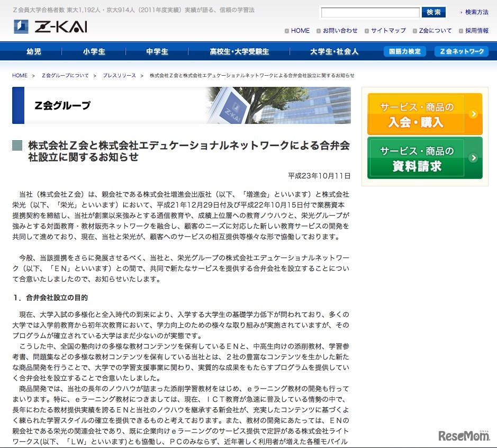Click the 国語力検定 button
497x448 pixels.
pos(405,51)
